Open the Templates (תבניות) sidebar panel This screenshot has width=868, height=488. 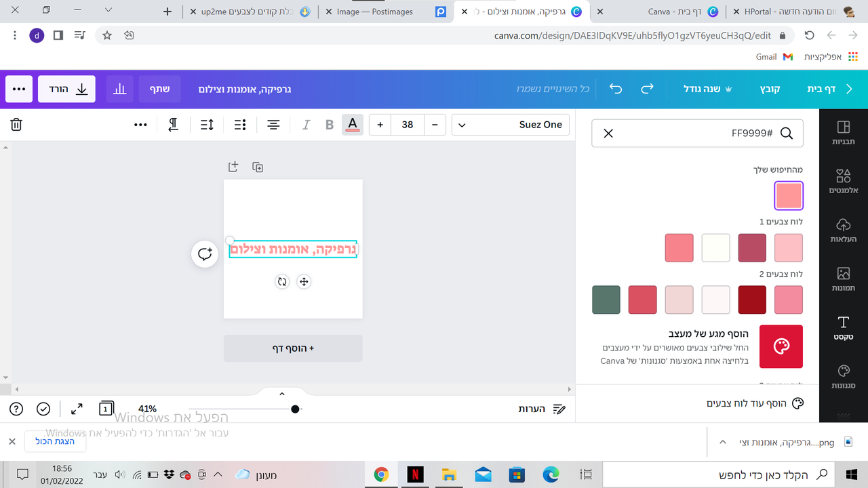(844, 133)
